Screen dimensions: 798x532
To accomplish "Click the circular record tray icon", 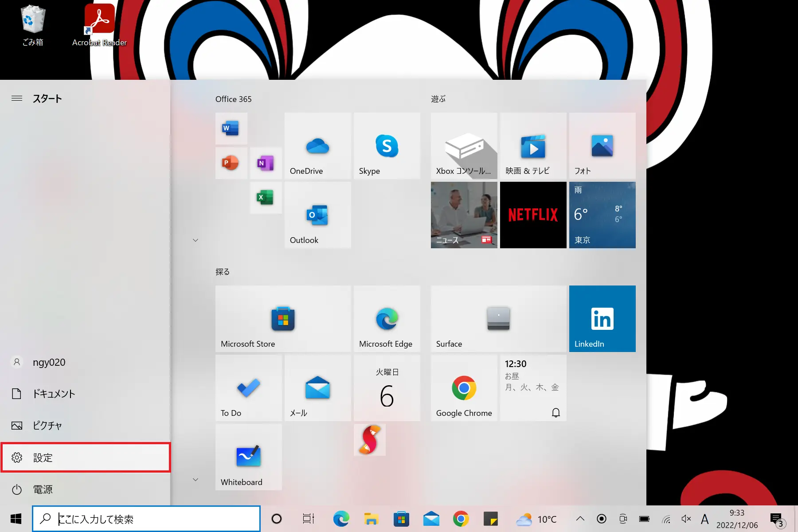I will click(602, 519).
